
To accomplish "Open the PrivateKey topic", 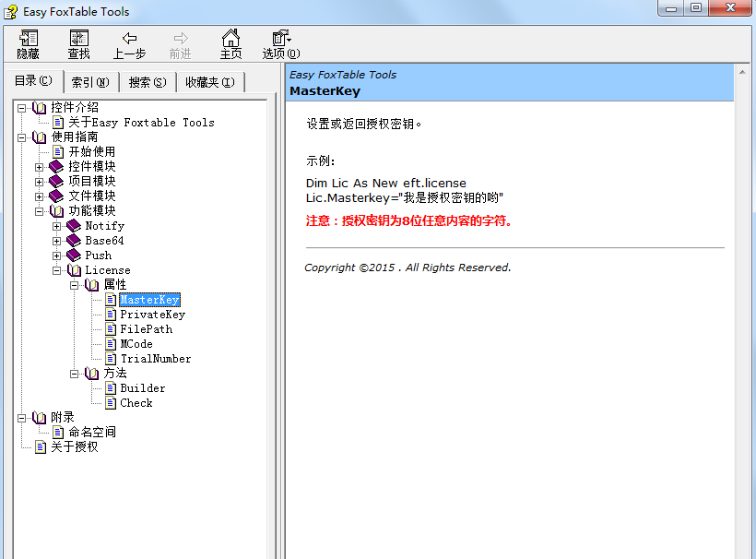I will pyautogui.click(x=152, y=315).
